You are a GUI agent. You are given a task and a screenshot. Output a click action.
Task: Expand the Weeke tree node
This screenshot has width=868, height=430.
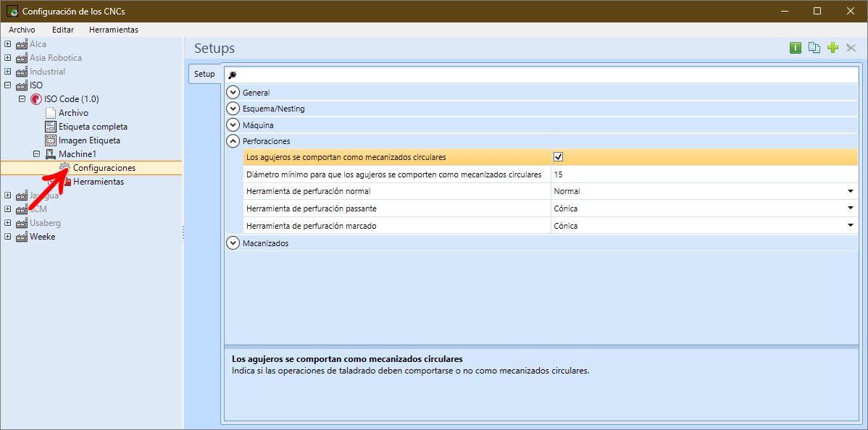coord(8,237)
